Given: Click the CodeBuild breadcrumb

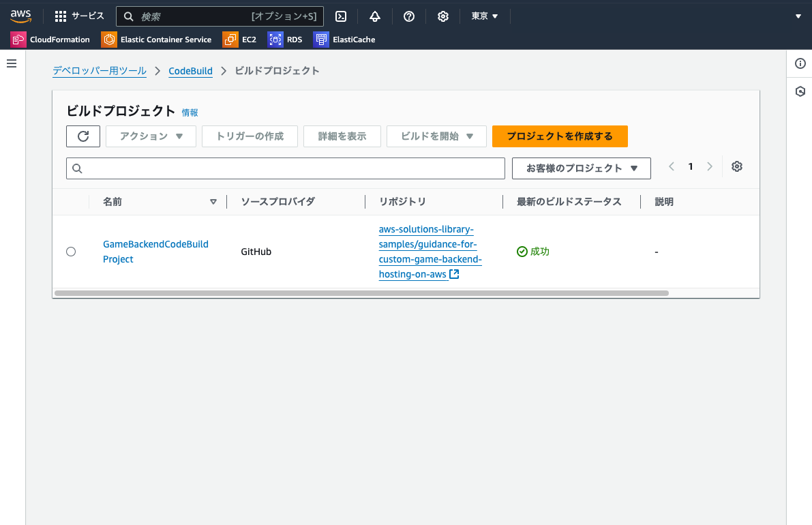Looking at the screenshot, I should pos(191,71).
